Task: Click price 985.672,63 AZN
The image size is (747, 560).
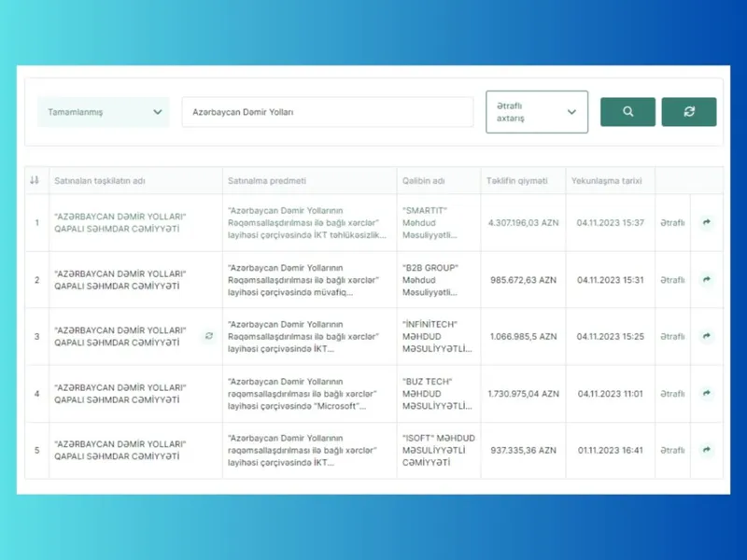Action: coord(523,279)
